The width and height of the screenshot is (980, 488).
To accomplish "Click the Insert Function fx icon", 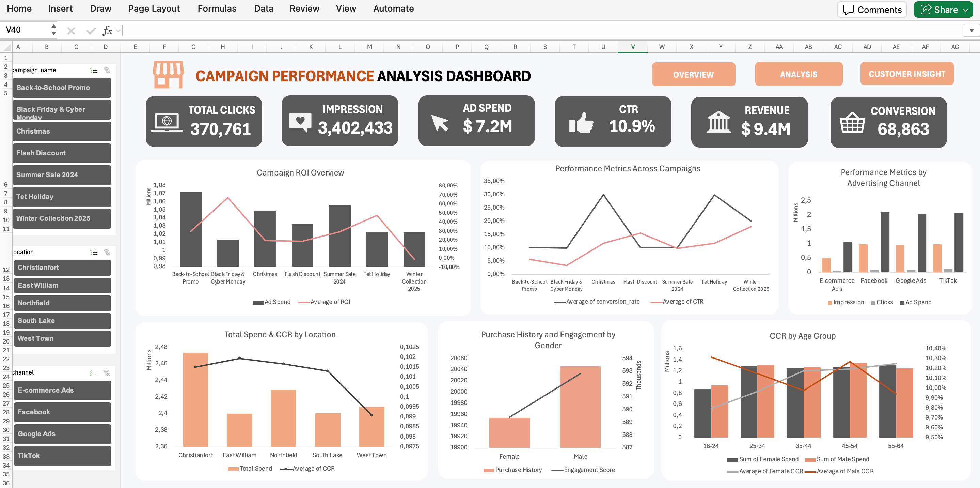I will point(108,30).
